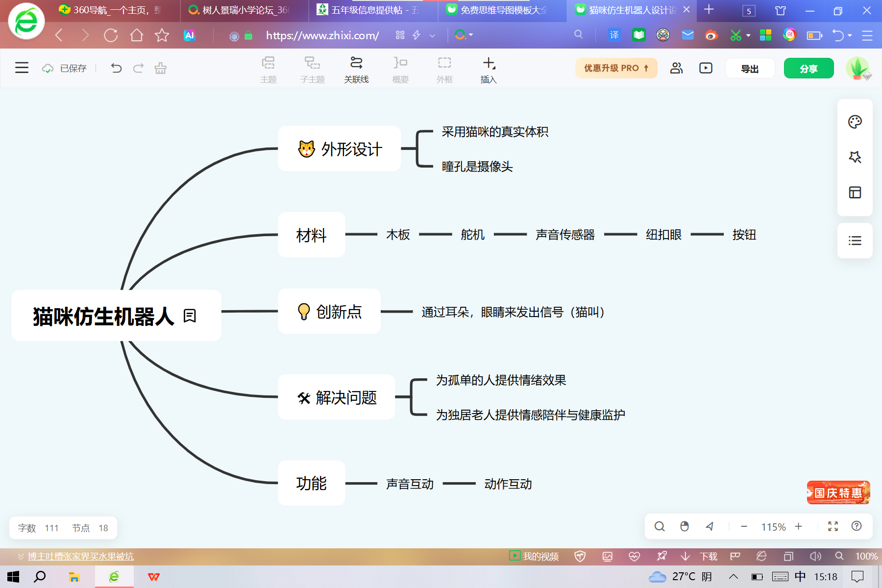This screenshot has width=882, height=588.
Task: Start presentation play mode icon
Action: 706,68
